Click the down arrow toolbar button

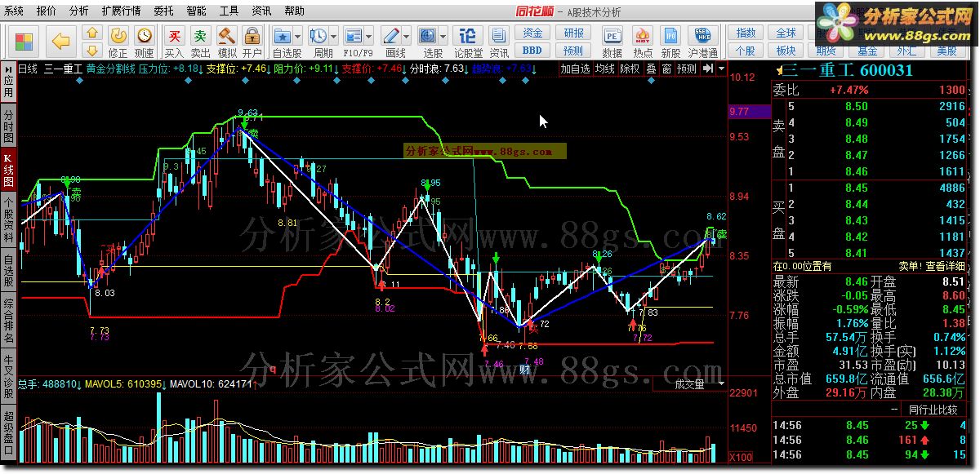click(92, 49)
